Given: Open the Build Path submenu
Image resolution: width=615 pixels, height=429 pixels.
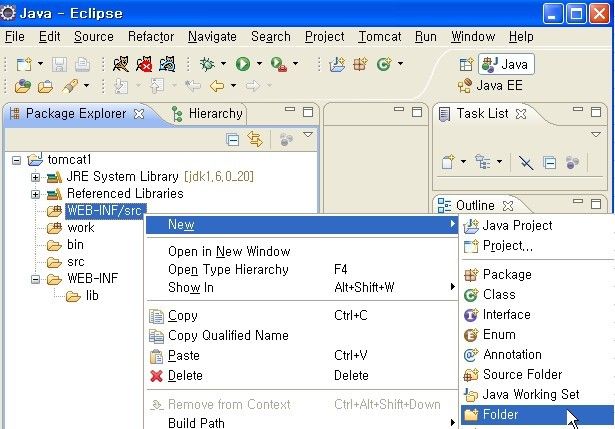Looking at the screenshot, I should point(302,422).
